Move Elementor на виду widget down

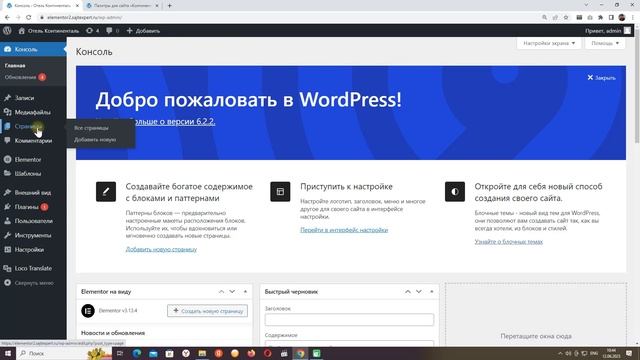coord(232,291)
